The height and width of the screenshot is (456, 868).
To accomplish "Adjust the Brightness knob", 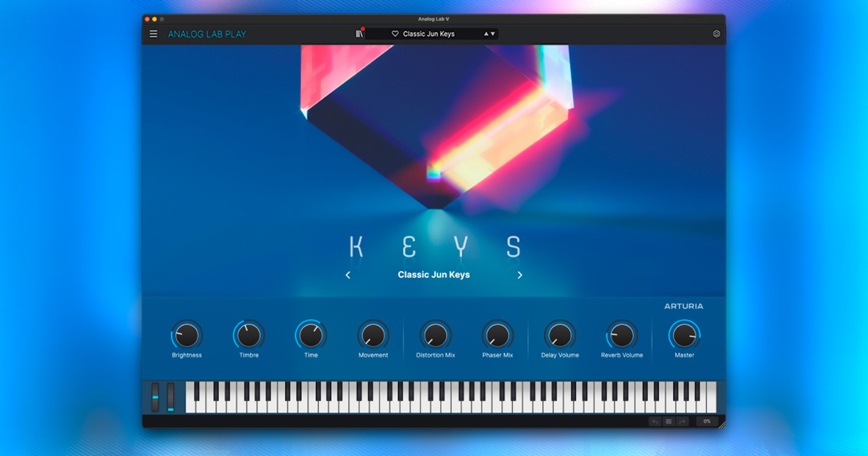I will [x=187, y=335].
